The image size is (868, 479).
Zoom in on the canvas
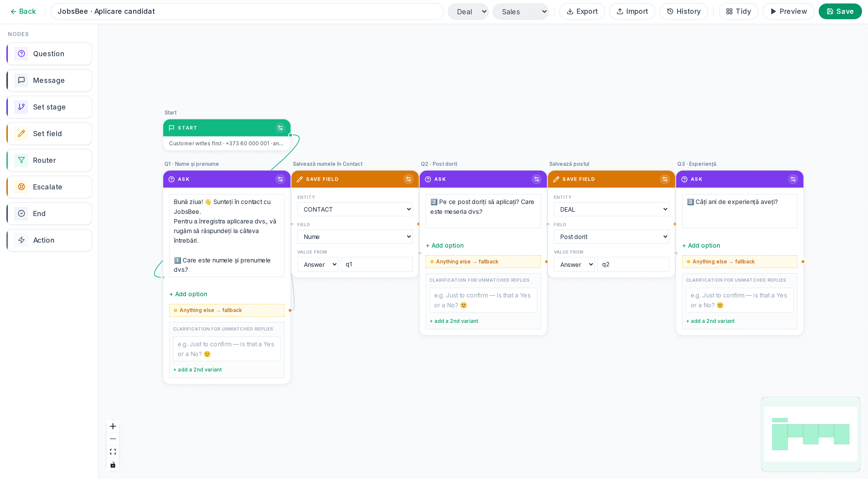[x=113, y=426]
